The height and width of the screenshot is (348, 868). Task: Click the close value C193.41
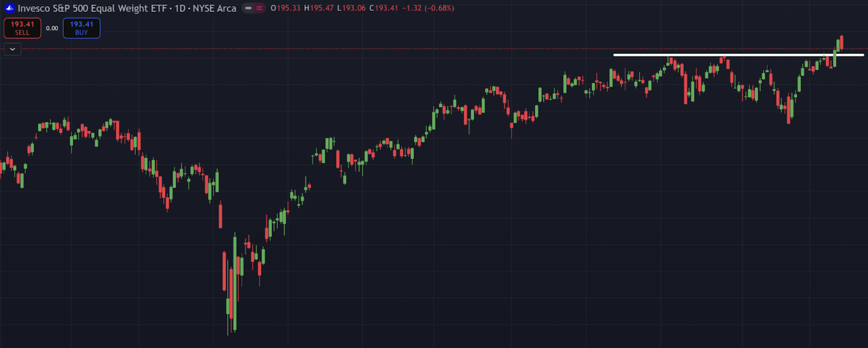(384, 8)
